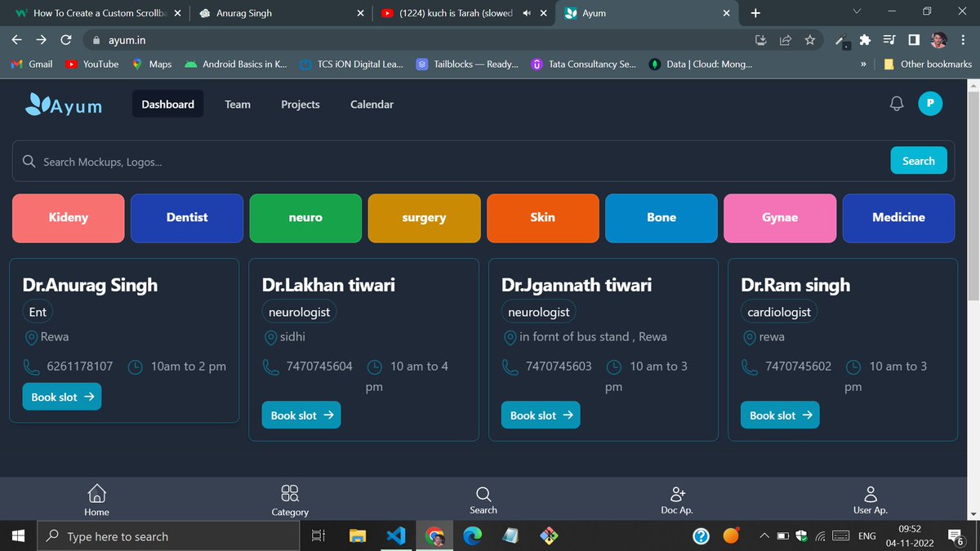This screenshot has height=551, width=980.
Task: Open User Ap. icon in bottom bar
Action: click(871, 494)
